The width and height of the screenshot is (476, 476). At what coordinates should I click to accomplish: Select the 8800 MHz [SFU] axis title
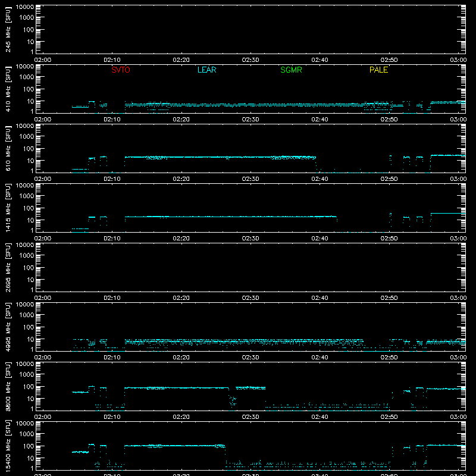click(x=8, y=386)
